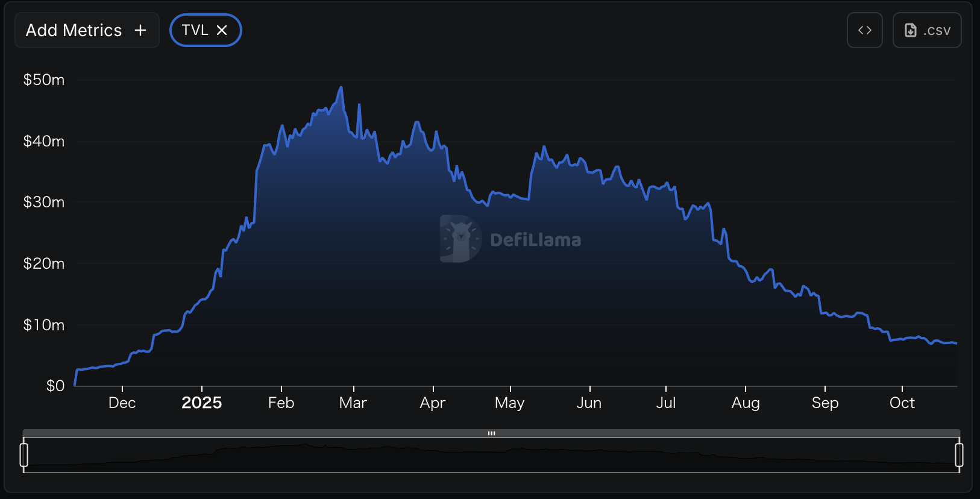The height and width of the screenshot is (499, 980).
Task: Click the $0 y-axis label
Action: point(55,386)
